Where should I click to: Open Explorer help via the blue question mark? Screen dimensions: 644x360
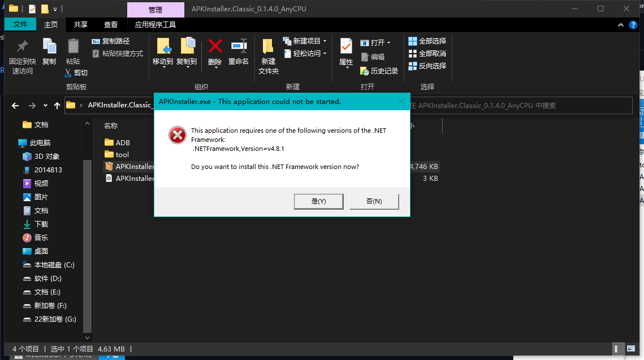[x=632, y=24]
